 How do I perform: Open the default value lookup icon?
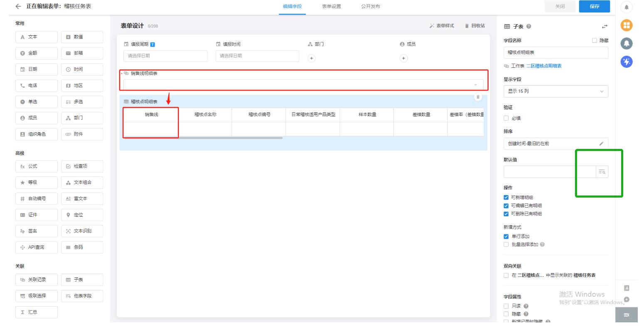(602, 172)
